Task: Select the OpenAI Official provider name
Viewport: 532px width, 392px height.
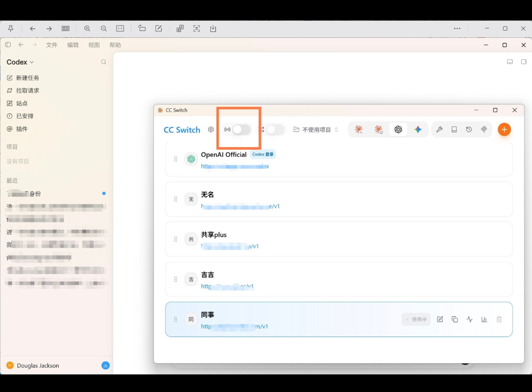Action: coord(224,155)
